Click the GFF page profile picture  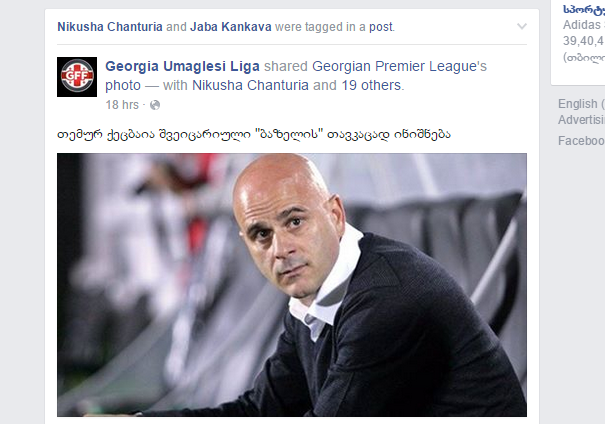click(x=77, y=77)
